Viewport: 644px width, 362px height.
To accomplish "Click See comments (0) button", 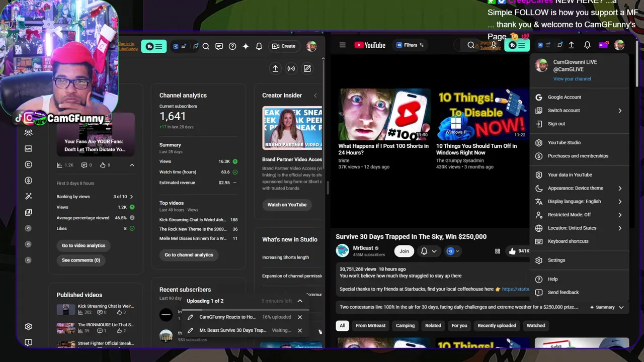I will [81, 260].
